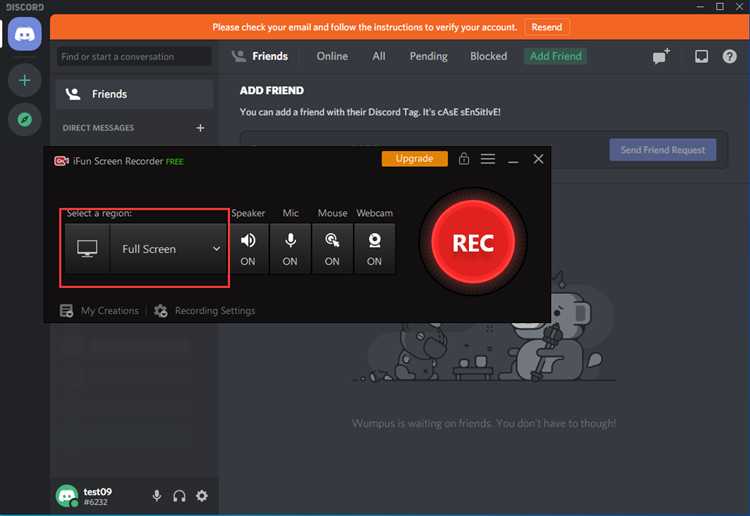Image resolution: width=750 pixels, height=516 pixels.
Task: Maximize the Discord window
Action: click(720, 7)
